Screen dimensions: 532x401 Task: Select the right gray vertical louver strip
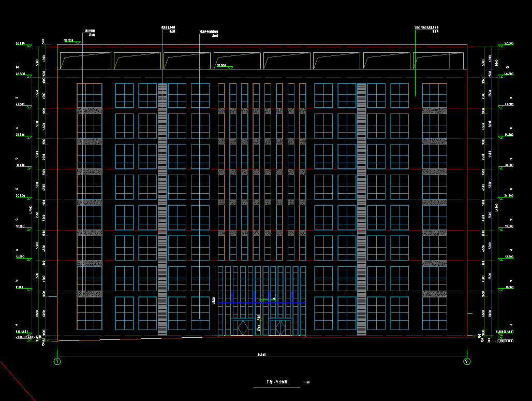pos(361,207)
